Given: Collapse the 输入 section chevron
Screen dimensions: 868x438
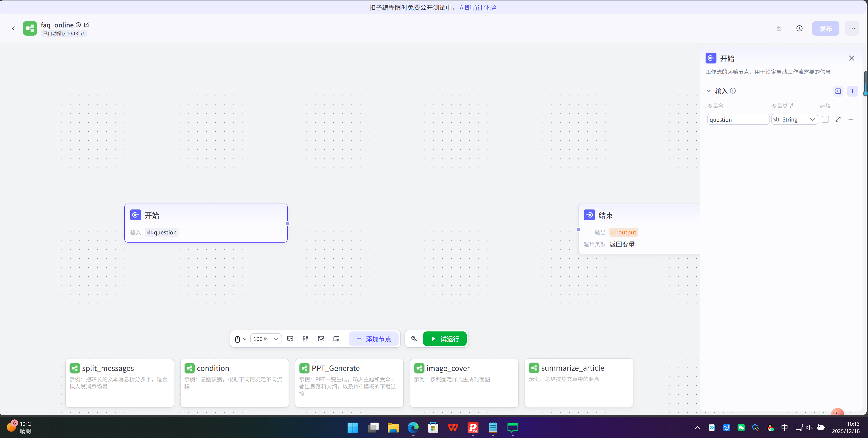Looking at the screenshot, I should [709, 91].
